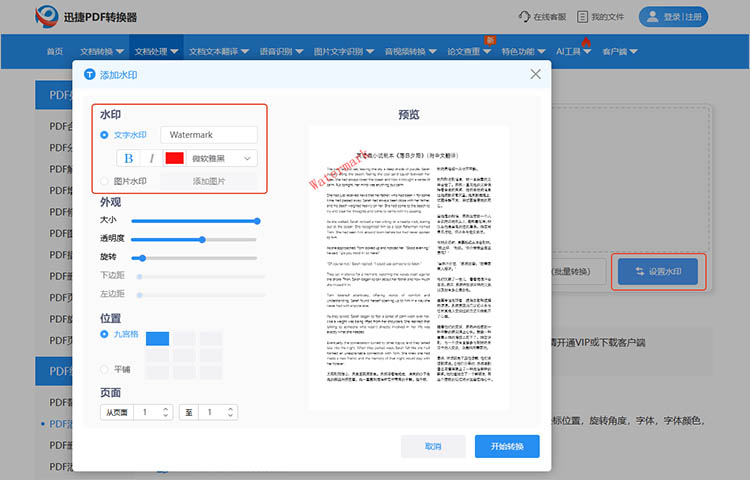This screenshot has width=750, height=480.
Task: Decrease the 至 end page stepper
Action: coord(231,415)
